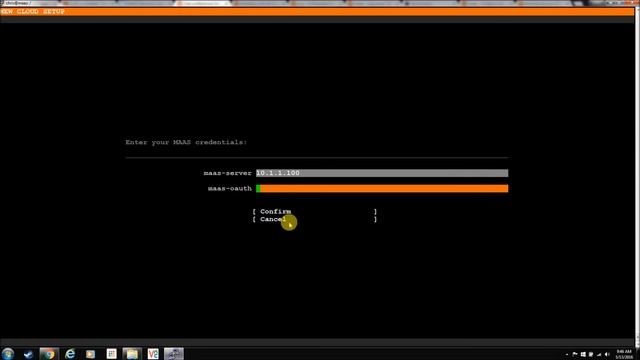Click the Windows logo tray icon
The width and height of the screenshot is (640, 360).
point(583,354)
